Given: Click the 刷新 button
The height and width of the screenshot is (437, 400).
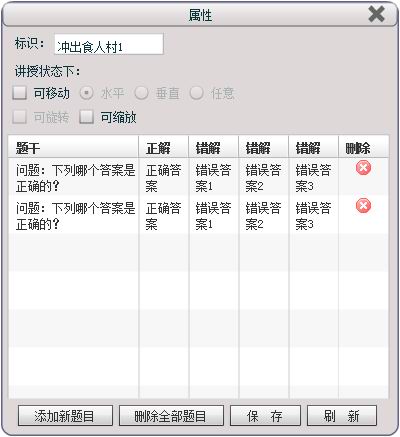Looking at the screenshot, I should coord(342,416).
